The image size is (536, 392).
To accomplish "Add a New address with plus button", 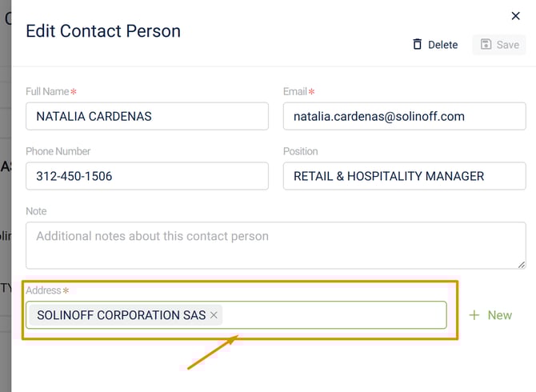I will [490, 315].
